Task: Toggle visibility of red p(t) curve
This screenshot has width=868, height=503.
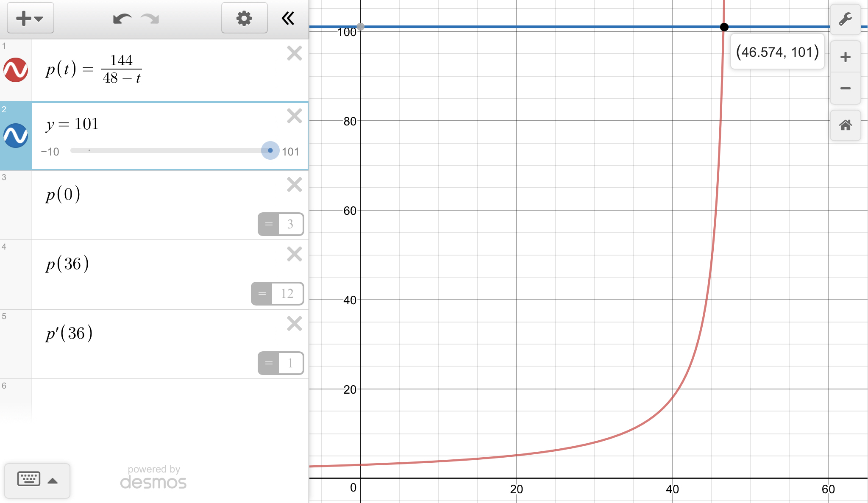Action: tap(16, 70)
